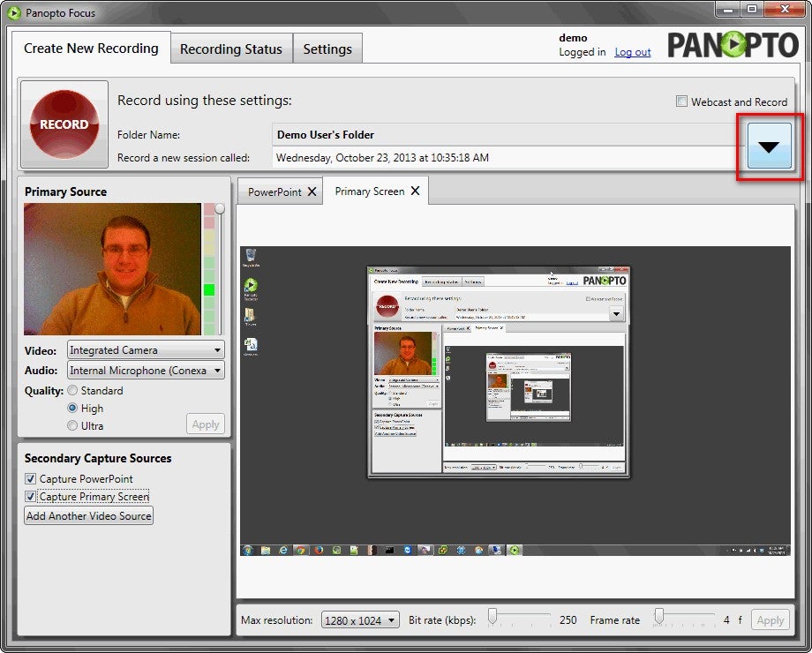
Task: Open the Max resolution dropdown
Action: pos(360,619)
